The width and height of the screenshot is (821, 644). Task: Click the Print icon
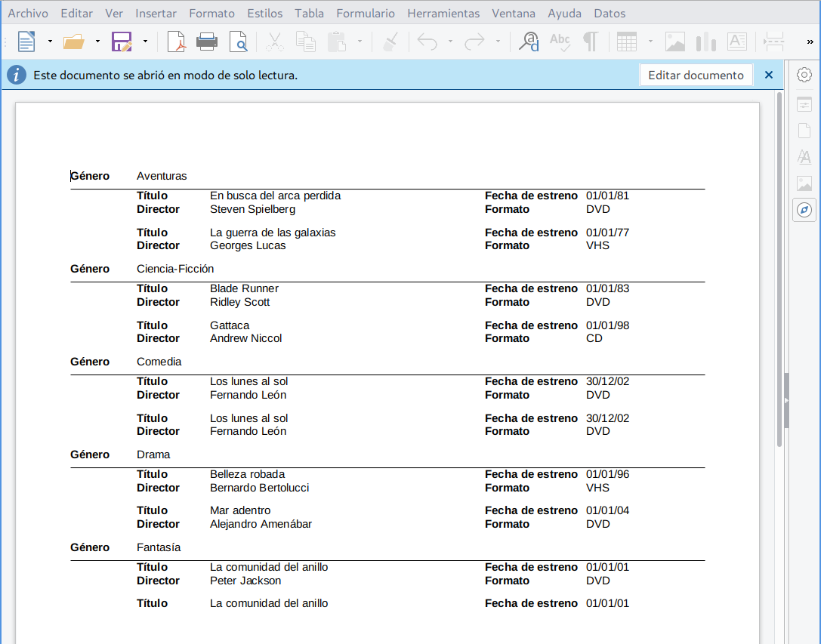(x=207, y=42)
